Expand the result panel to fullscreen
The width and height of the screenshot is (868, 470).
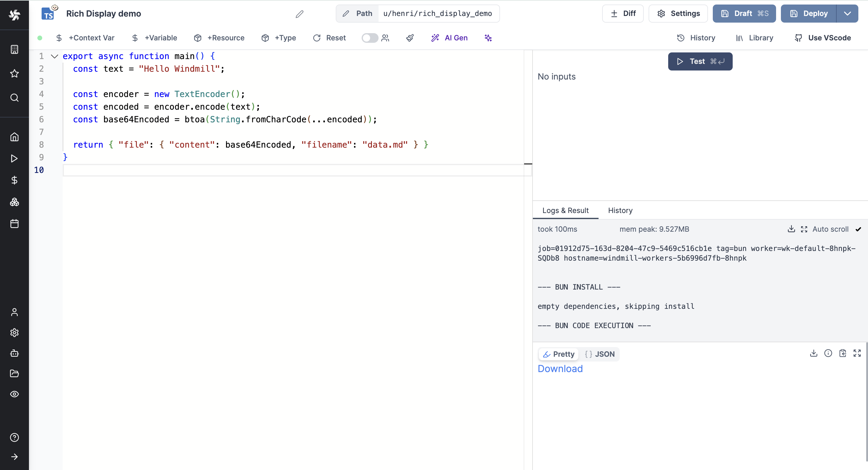(857, 353)
